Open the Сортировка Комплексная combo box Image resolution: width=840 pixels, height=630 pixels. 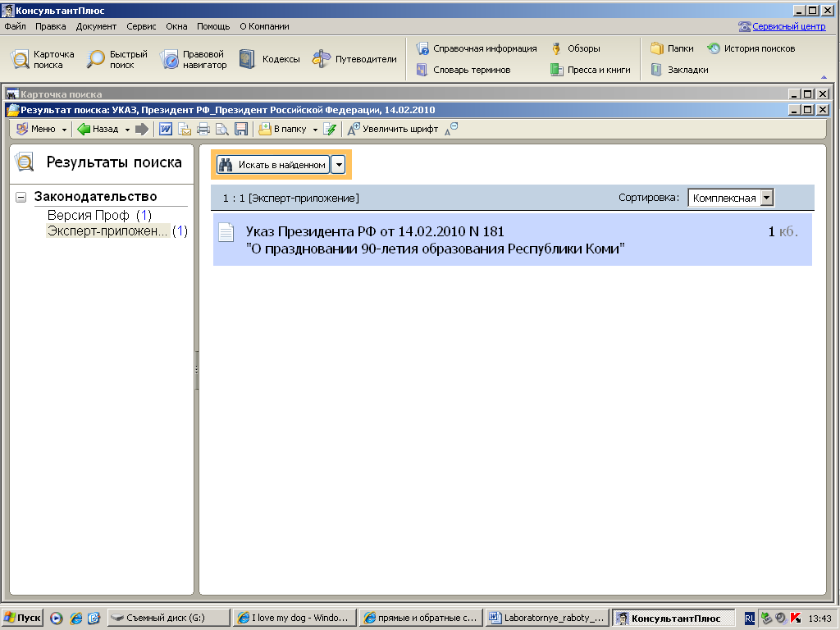731,198
